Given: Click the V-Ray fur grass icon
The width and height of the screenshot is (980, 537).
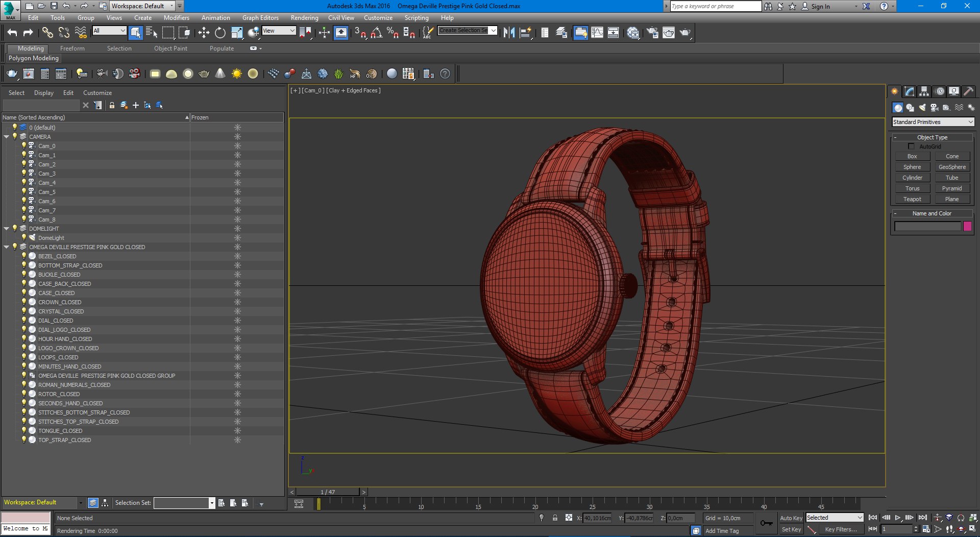Looking at the screenshot, I should click(338, 74).
